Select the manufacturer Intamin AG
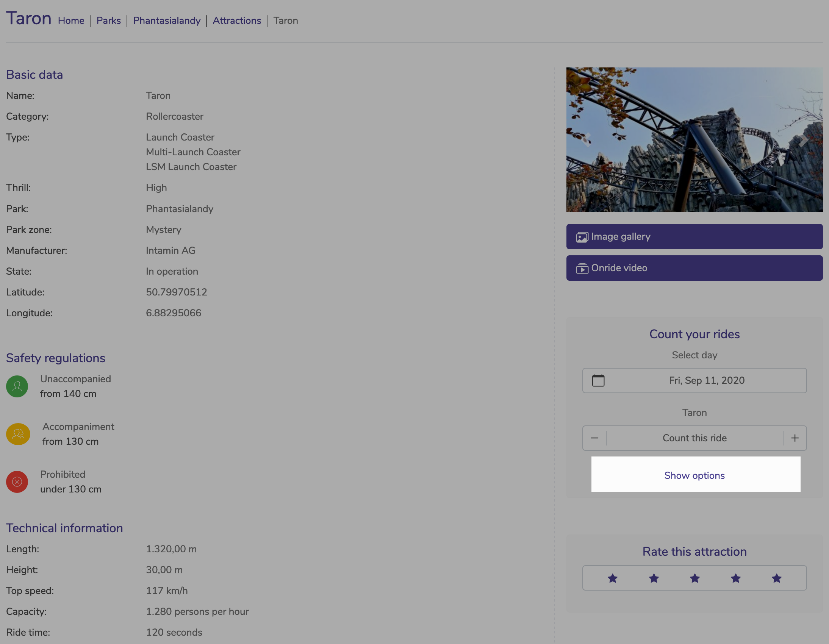The width and height of the screenshot is (829, 644). [170, 250]
